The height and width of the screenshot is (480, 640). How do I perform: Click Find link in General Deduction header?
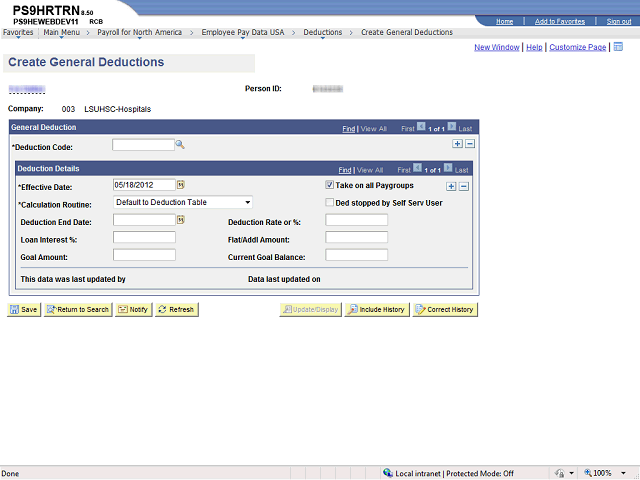(x=349, y=129)
